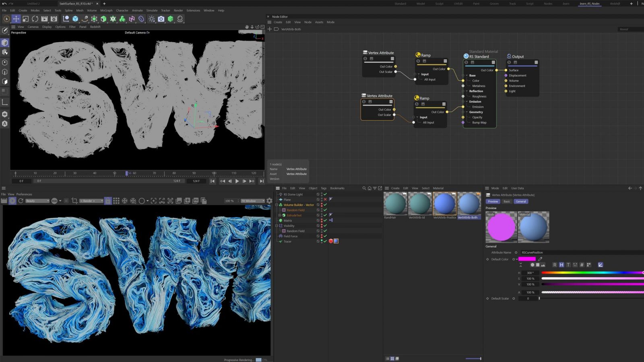Open the Render View icon in the toolbar
Screen dimensions: 644x362
[x=44, y=19]
